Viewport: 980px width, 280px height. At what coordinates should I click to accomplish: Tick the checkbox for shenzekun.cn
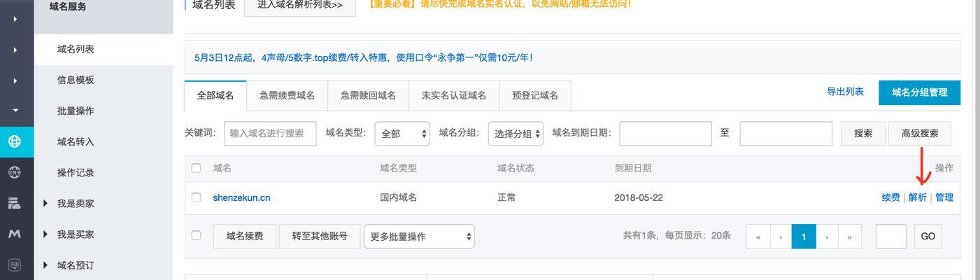[196, 197]
